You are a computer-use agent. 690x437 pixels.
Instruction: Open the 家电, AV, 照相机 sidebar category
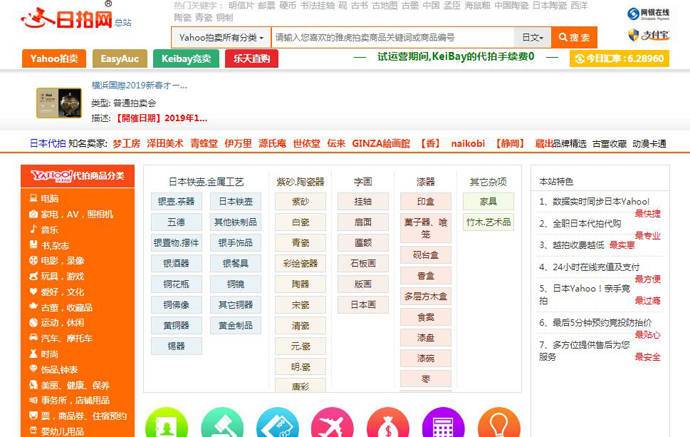tap(71, 214)
